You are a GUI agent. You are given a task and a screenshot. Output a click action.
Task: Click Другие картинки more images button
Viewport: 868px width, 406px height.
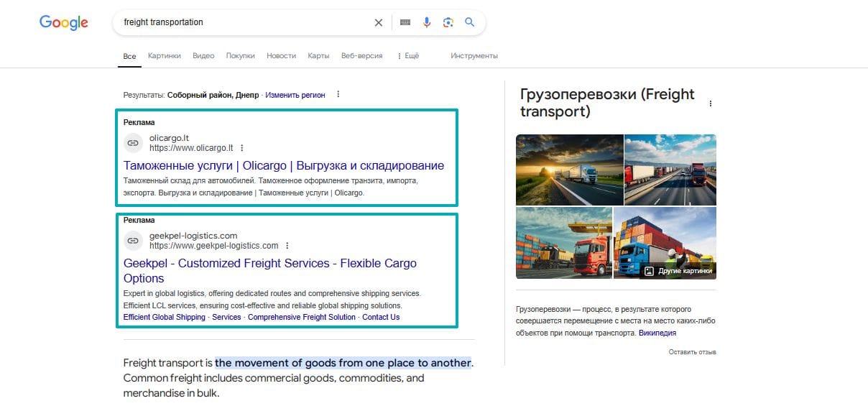tap(678, 271)
